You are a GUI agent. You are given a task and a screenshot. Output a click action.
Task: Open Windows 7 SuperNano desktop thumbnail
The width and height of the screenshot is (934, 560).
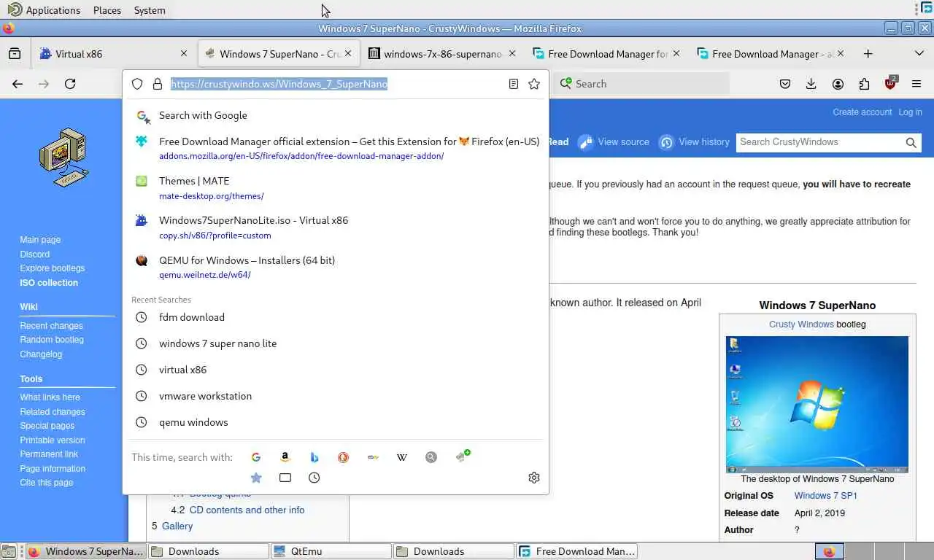[x=817, y=404]
